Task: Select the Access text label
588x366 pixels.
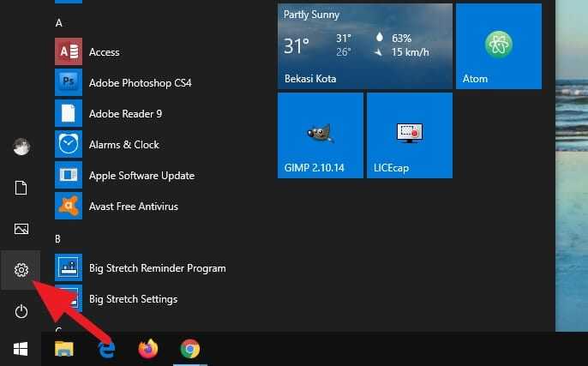Action: point(104,52)
